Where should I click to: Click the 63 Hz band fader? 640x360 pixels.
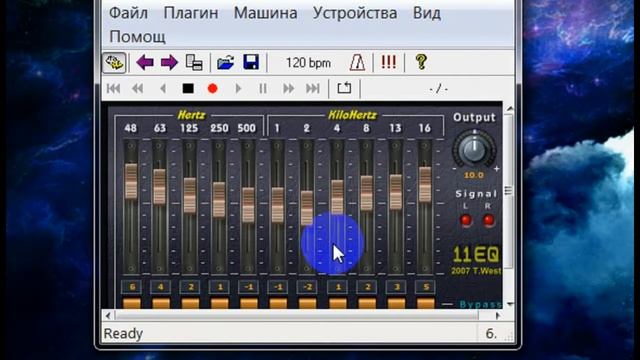(x=160, y=187)
